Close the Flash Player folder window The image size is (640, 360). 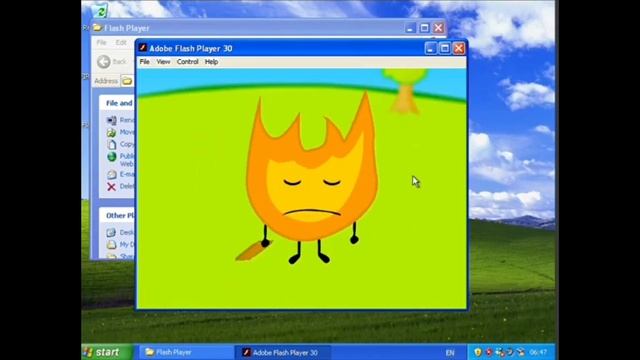438,28
